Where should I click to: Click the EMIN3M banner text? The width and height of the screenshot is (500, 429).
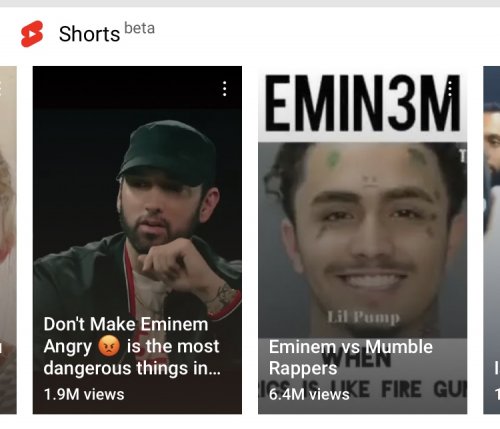(x=363, y=103)
